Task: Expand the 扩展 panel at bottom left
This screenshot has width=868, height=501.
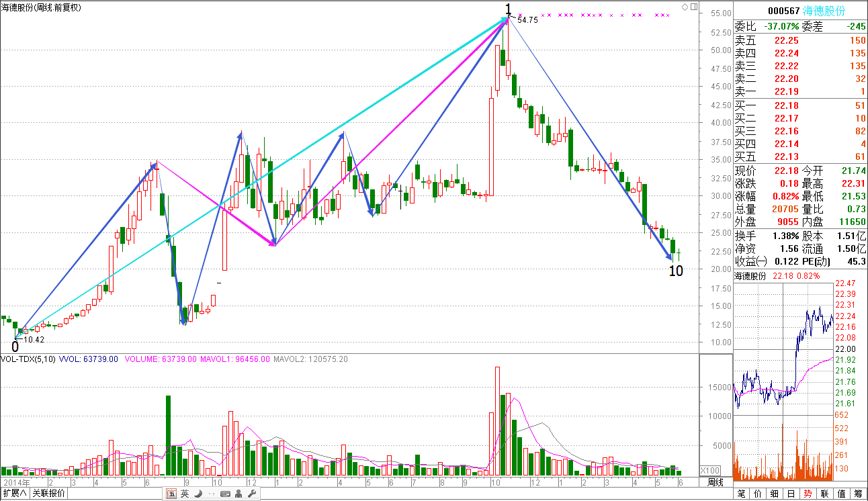Action: click(14, 494)
